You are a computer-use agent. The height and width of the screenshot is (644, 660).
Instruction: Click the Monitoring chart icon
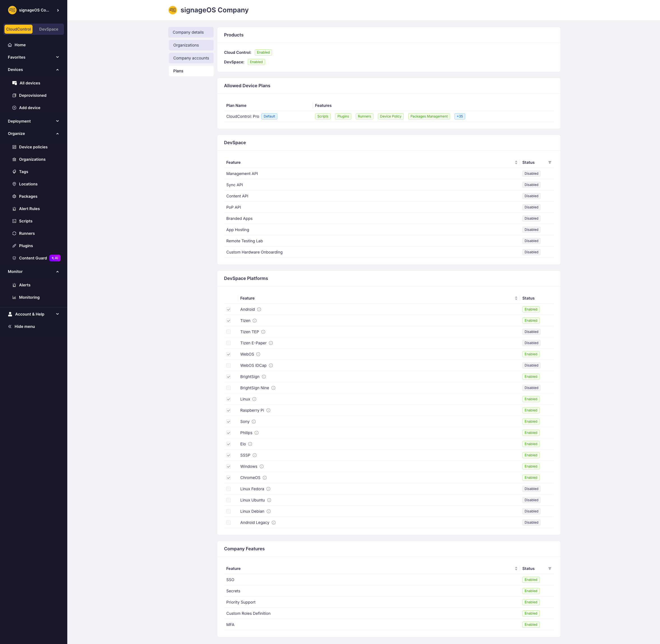(14, 297)
